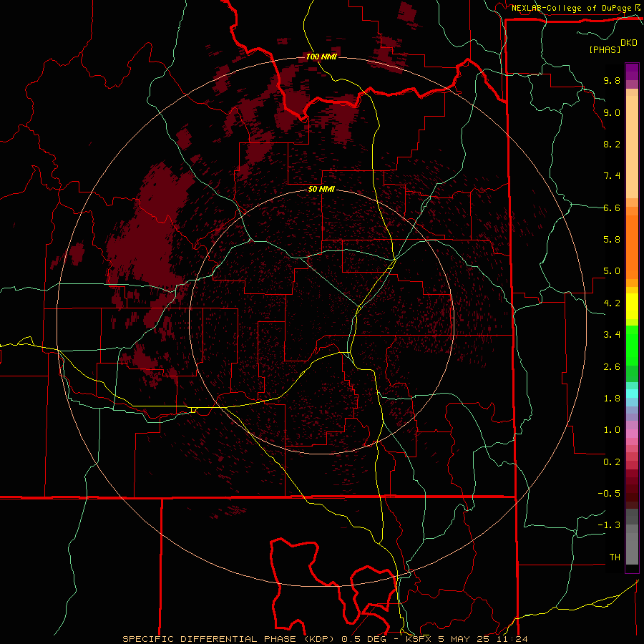The width and height of the screenshot is (644, 644).
Task: Click the 5.8 legend value
Action: [x=612, y=240]
